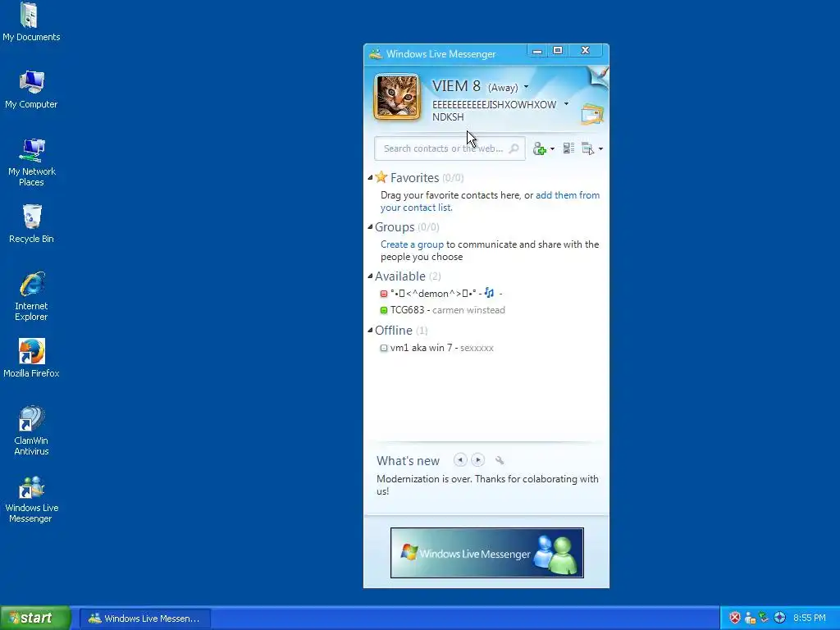The image size is (840, 630).
Task: Click the EEEEEEEEEEJISHXOWHXOW personal message
Action: click(x=494, y=111)
